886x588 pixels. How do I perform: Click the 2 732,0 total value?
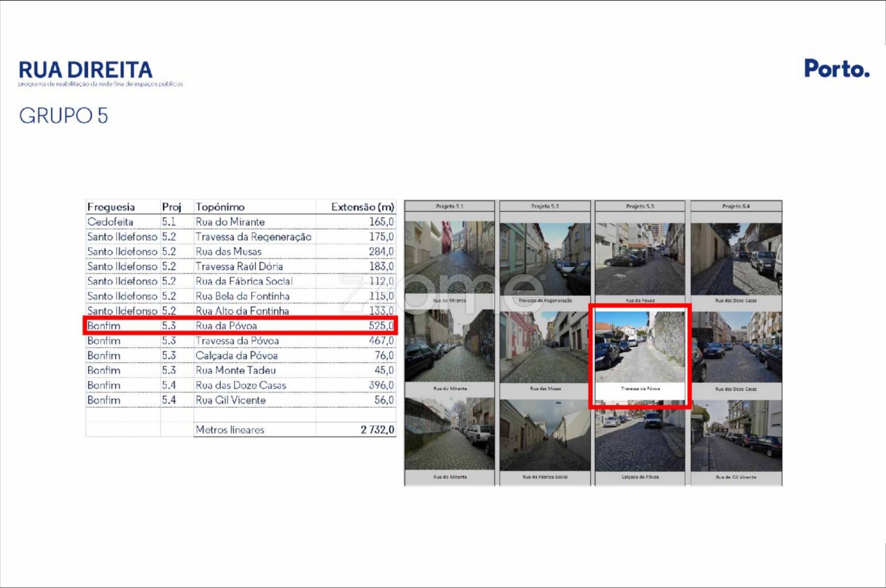pos(377,430)
